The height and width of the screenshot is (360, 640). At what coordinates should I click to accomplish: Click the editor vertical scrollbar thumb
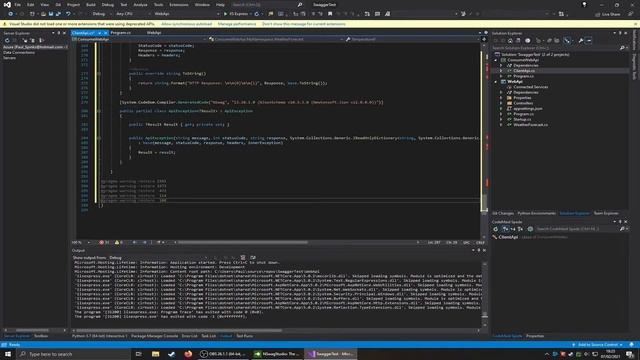click(484, 202)
